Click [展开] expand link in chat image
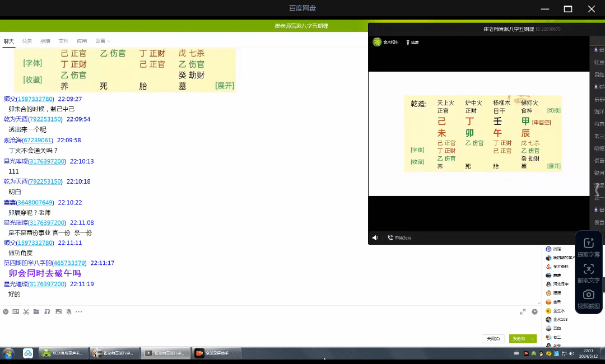Viewport: 605px width, 364px height. pos(225,86)
